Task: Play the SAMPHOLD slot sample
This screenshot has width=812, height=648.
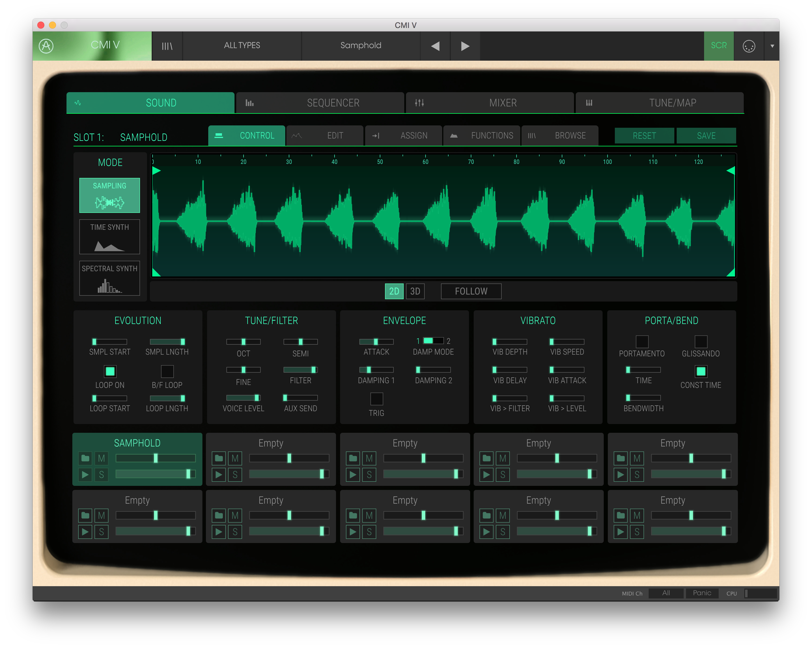Action: pos(85,474)
